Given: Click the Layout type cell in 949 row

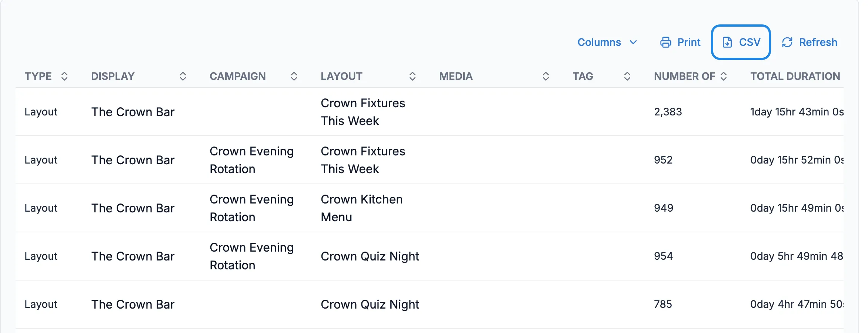Looking at the screenshot, I should point(41,208).
